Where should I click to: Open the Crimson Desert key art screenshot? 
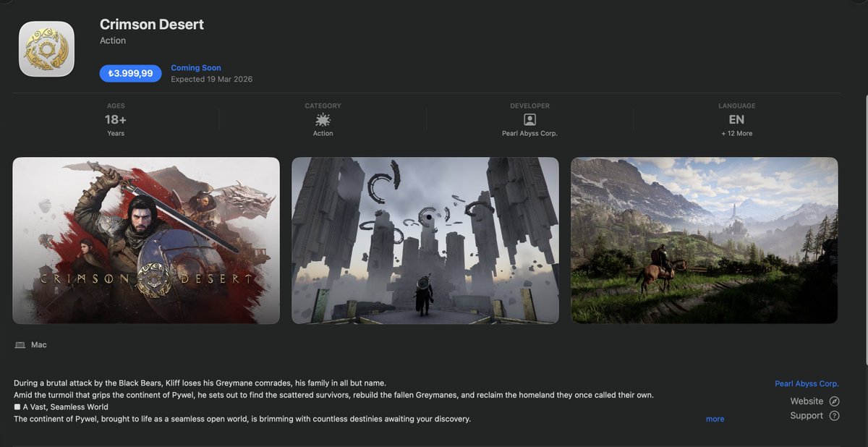tap(146, 240)
